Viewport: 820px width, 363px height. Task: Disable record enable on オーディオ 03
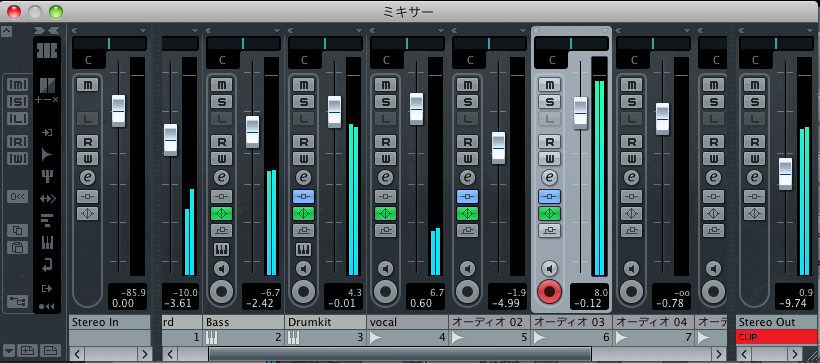pos(549,291)
